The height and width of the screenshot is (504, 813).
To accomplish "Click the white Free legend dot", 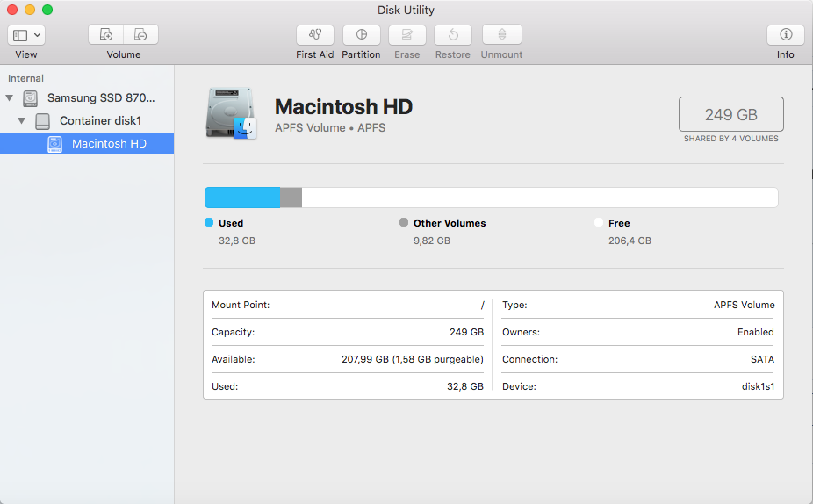I will 599,222.
